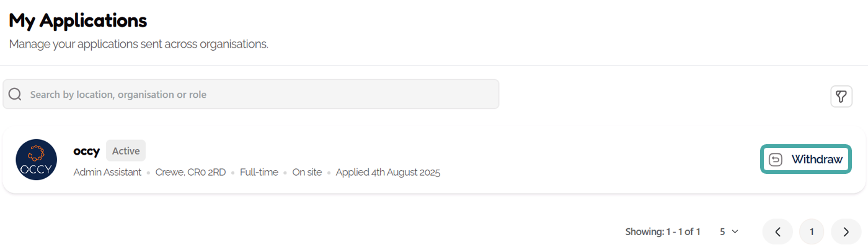Click the filter funnel icon button
Viewport: 868px width, 250px height.
(841, 97)
